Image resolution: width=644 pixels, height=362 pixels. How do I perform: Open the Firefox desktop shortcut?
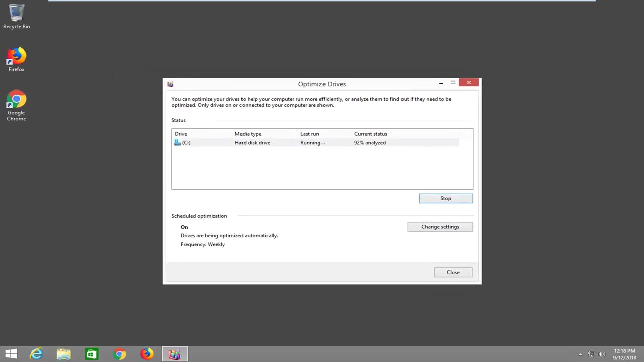tap(16, 59)
